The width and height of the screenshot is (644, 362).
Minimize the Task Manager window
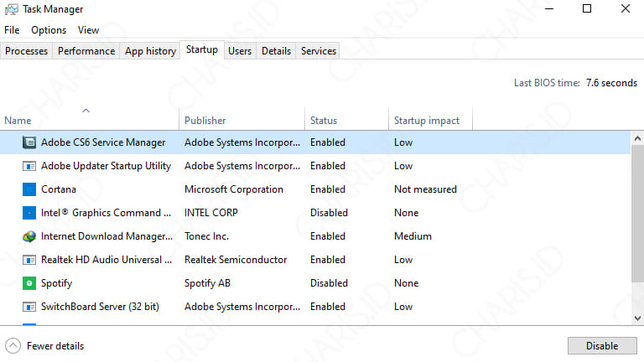pos(549,8)
